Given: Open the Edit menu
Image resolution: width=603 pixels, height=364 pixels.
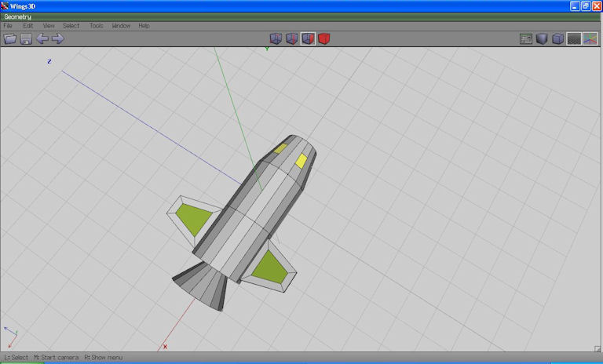Looking at the screenshot, I should coord(28,26).
